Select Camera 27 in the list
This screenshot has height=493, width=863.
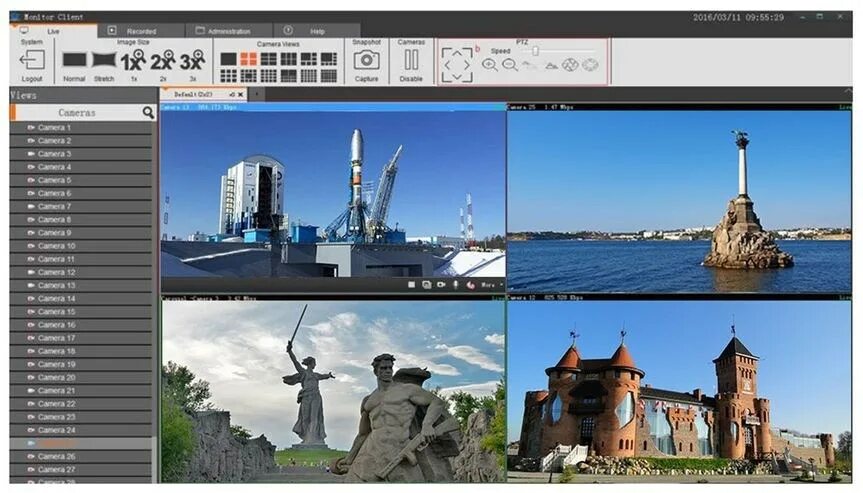[x=81, y=469]
